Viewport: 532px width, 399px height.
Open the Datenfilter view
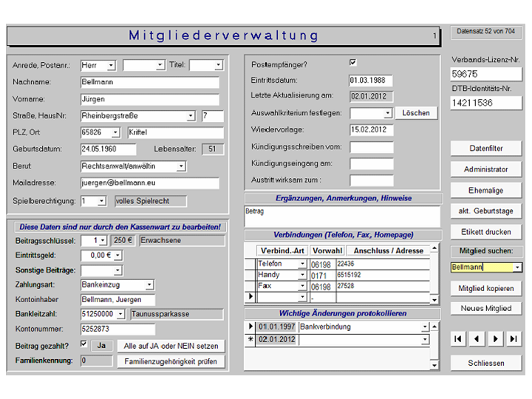485,149
